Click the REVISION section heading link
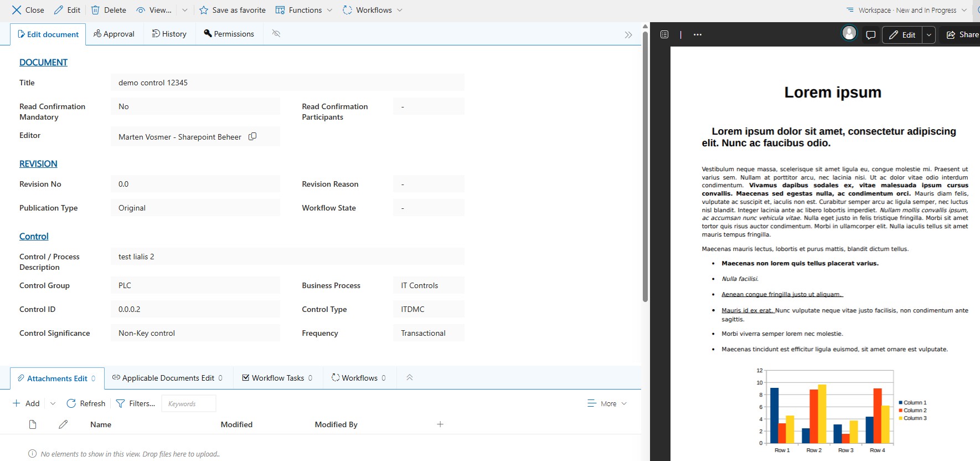Screen dimensions: 980x461 [38, 164]
